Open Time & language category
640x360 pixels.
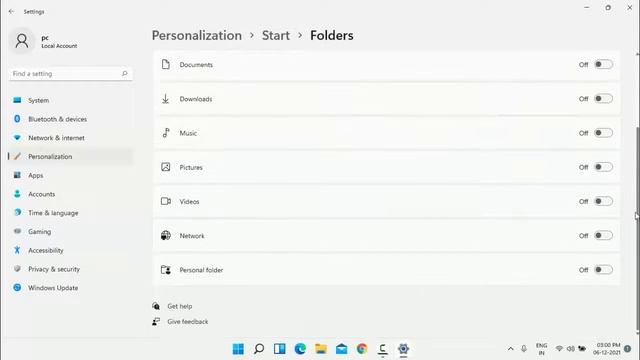click(70, 213)
